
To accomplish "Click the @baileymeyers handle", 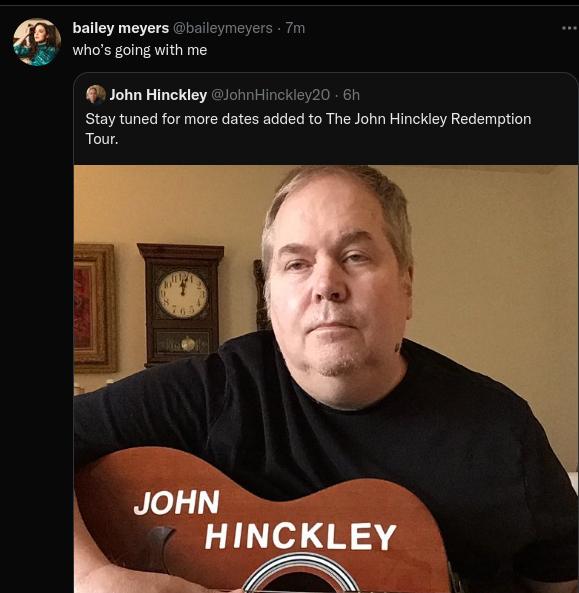I will click(x=223, y=28).
